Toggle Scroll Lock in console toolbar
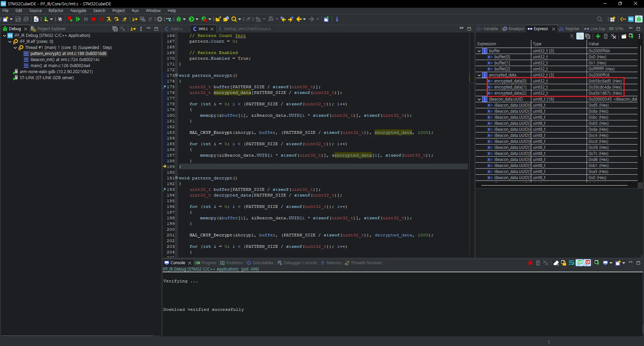This screenshot has height=346, width=644. 564,263
